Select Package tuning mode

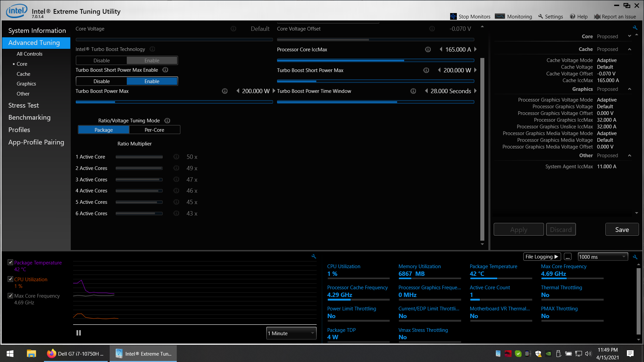tap(104, 130)
